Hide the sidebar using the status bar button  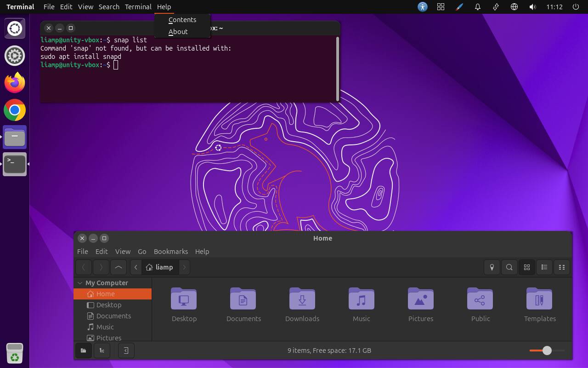[126, 351]
